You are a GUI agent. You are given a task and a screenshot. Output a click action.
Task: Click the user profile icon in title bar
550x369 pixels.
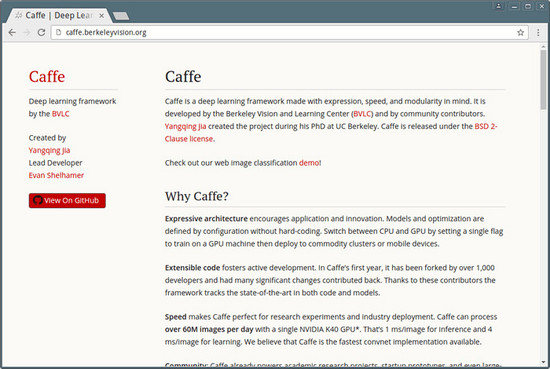[x=498, y=6]
